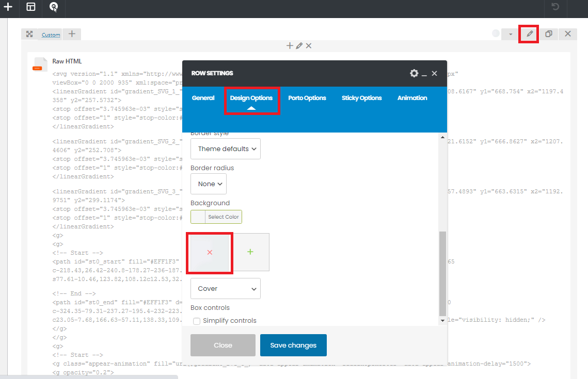Click the Save changes button
Viewport: 588px width, 379px height.
click(293, 345)
